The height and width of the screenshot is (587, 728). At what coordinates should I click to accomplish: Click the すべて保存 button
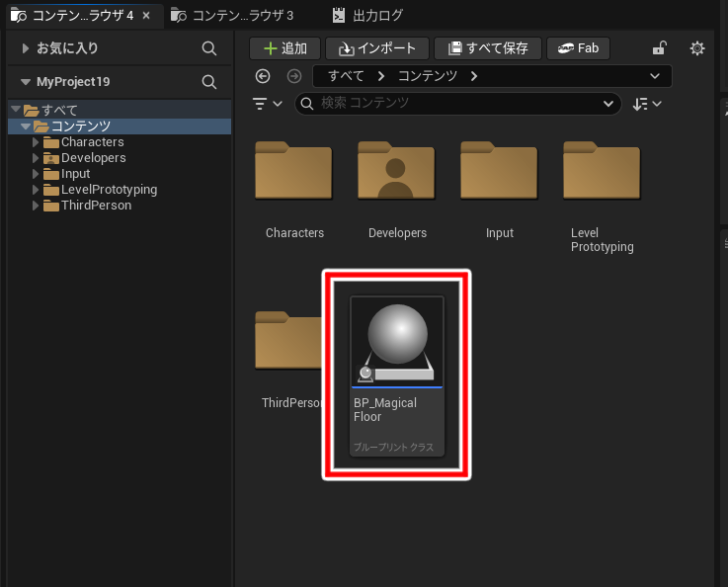[488, 48]
